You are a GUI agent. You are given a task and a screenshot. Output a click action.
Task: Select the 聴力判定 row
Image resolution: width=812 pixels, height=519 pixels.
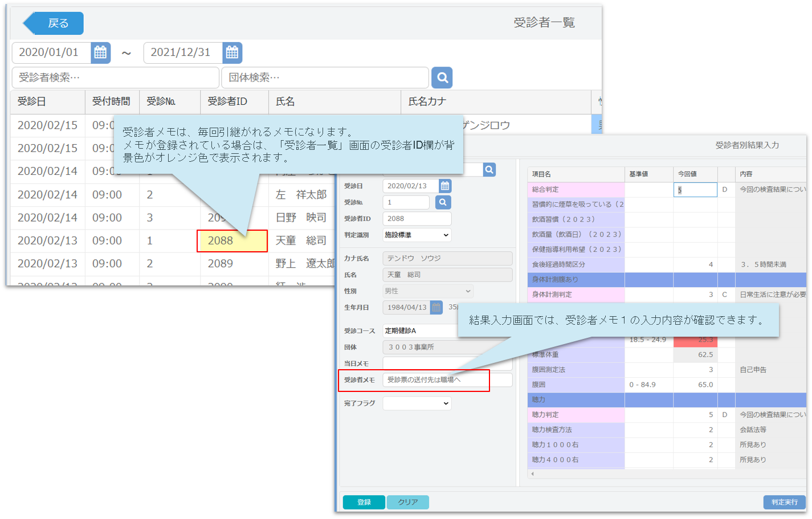click(x=667, y=415)
